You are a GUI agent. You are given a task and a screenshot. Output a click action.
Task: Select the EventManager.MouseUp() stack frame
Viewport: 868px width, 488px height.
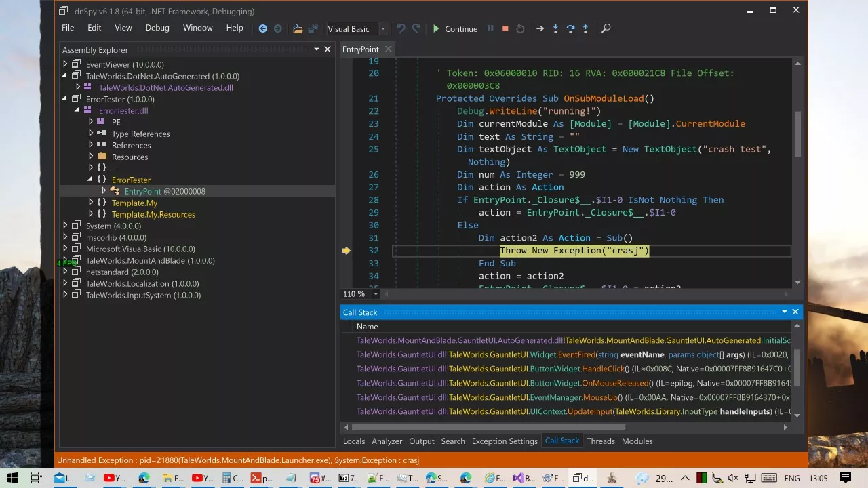574,397
